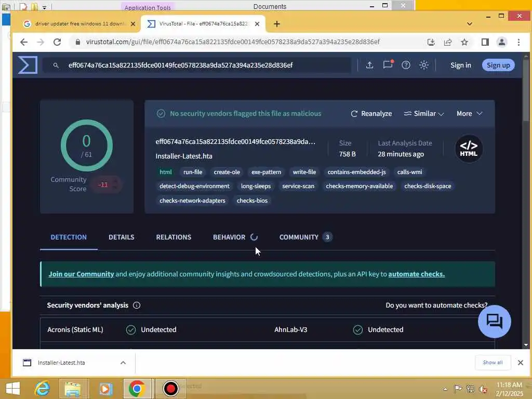Click the checks-bios tag

[x=252, y=201]
